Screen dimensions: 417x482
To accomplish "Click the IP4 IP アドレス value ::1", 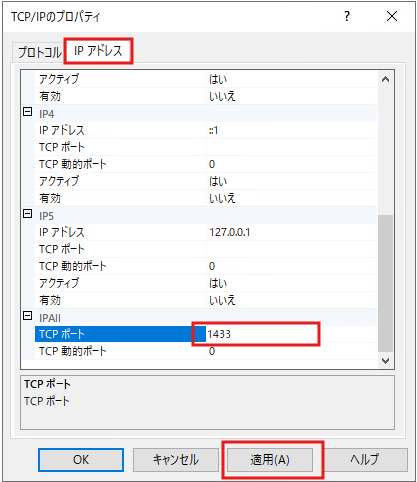I will 214,130.
